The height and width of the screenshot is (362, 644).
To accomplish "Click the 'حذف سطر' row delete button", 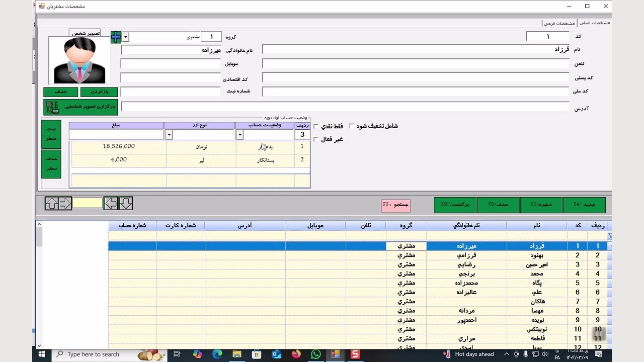I will click(x=51, y=164).
